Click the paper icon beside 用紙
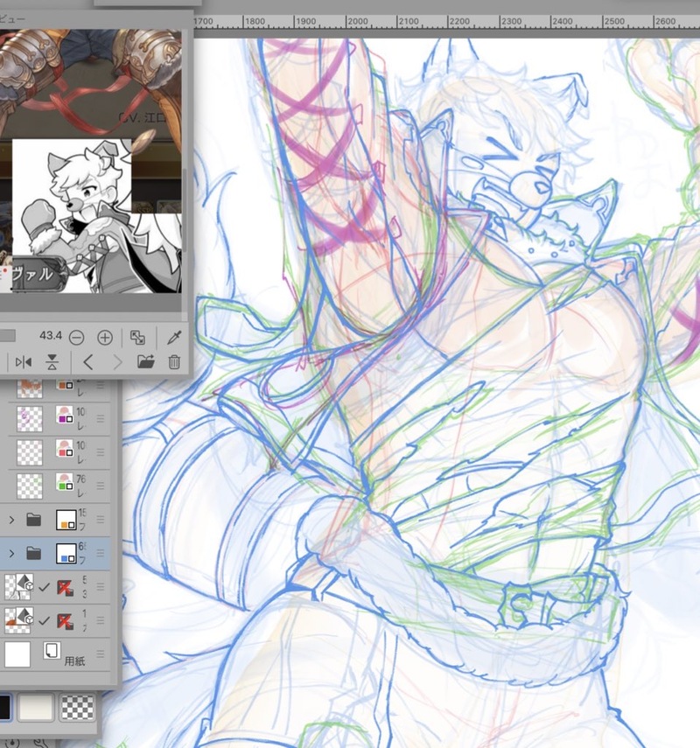This screenshot has width=700, height=748. click(52, 651)
